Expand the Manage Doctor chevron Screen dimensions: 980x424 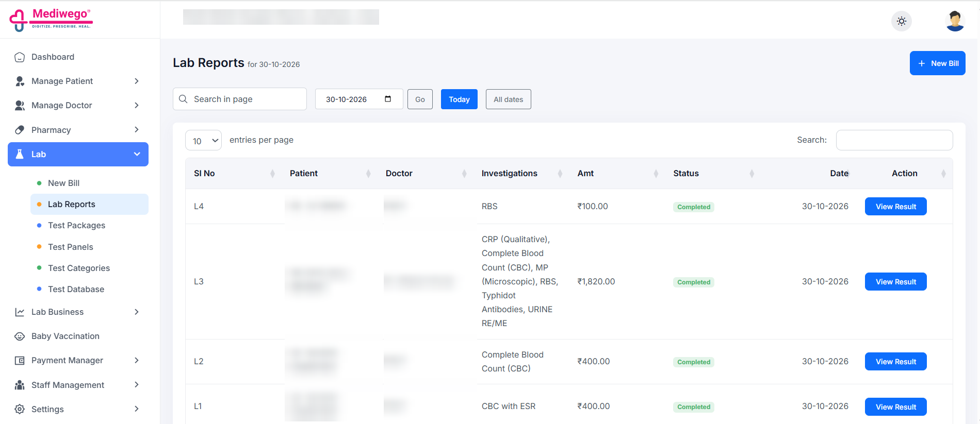click(137, 106)
